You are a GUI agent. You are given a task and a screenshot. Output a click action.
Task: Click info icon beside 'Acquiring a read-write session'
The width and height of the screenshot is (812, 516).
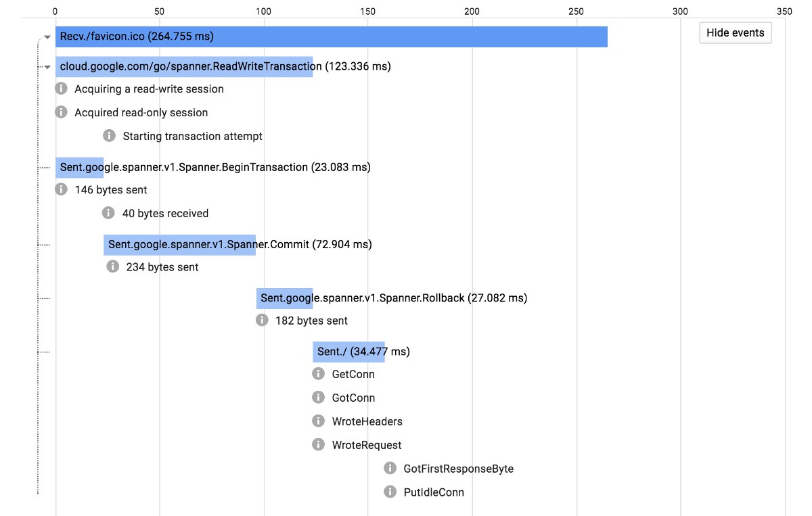point(61,89)
